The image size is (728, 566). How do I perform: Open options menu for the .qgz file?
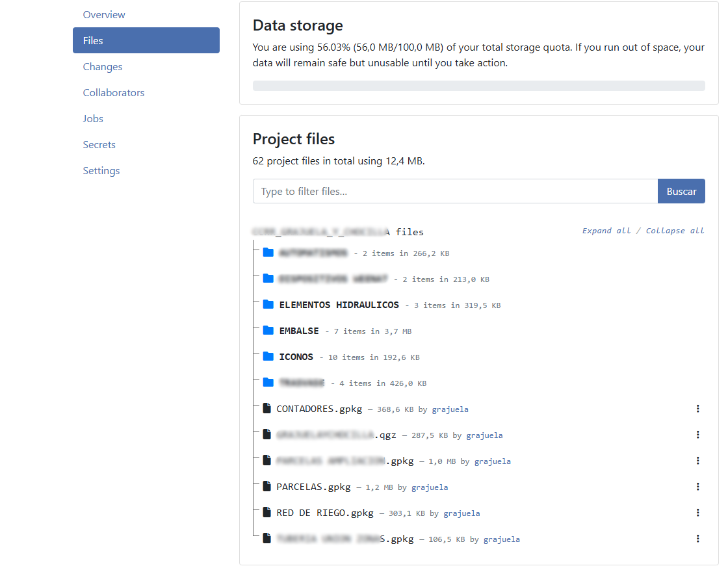(697, 435)
